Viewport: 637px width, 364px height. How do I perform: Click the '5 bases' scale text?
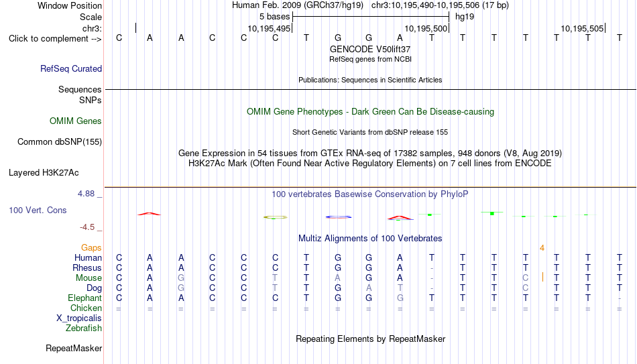275,17
